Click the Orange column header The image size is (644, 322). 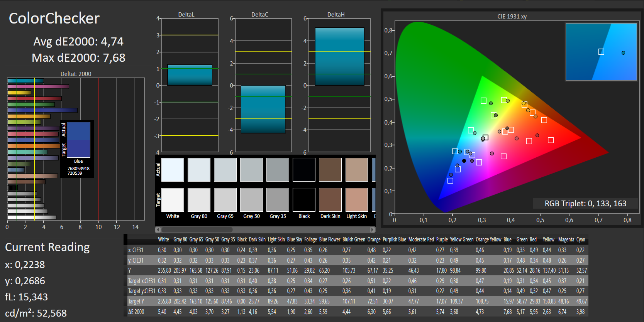coord(374,239)
